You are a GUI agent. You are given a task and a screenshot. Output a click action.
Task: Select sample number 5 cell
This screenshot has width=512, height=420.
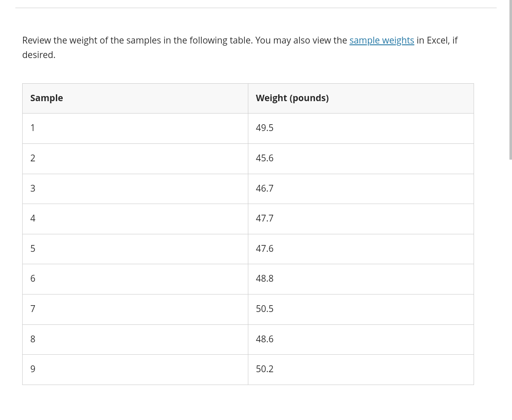(135, 249)
